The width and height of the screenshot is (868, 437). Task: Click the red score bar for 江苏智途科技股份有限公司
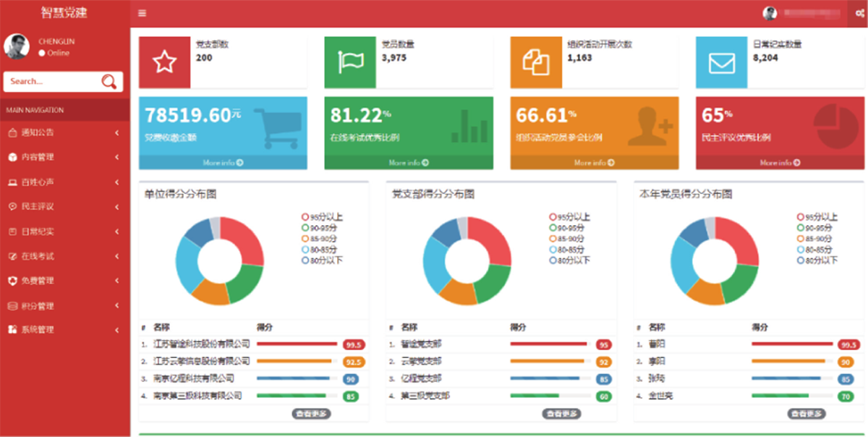click(x=297, y=344)
